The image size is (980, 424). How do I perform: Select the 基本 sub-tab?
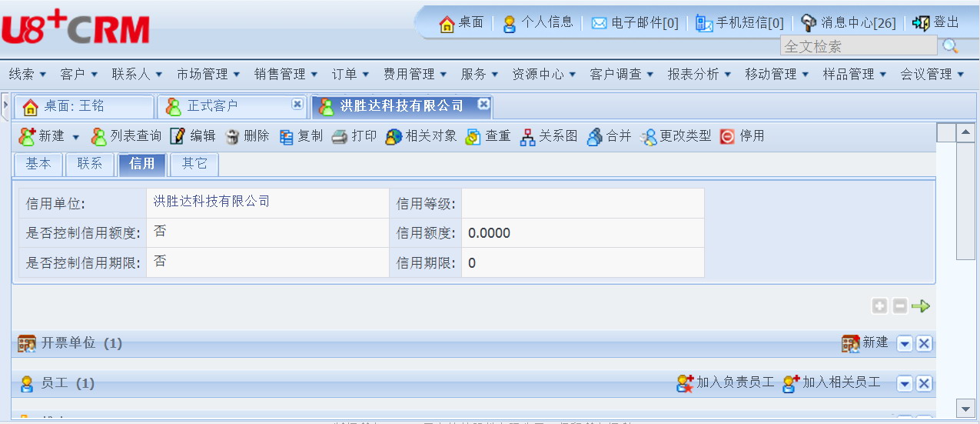(x=38, y=164)
